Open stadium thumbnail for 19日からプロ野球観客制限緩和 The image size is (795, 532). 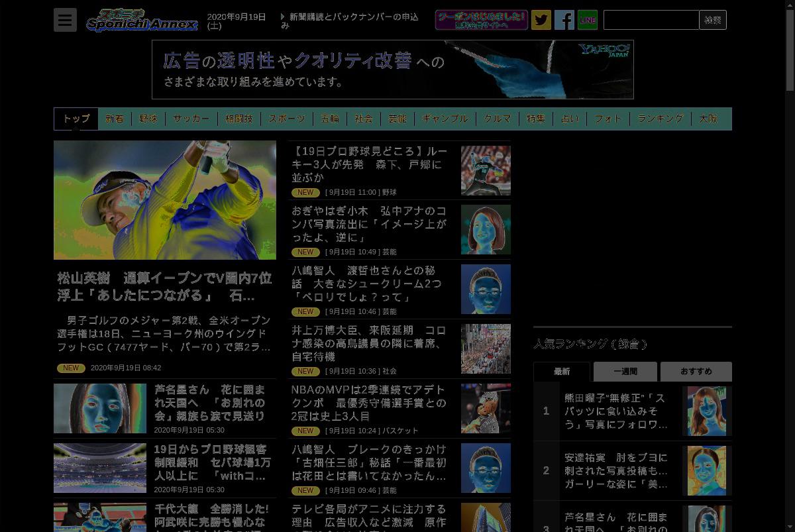pyautogui.click(x=100, y=468)
